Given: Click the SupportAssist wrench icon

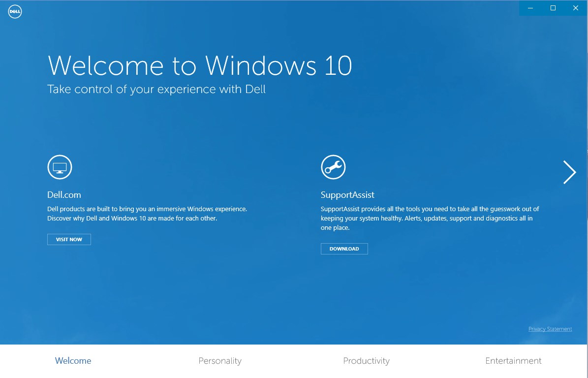Looking at the screenshot, I should (x=333, y=167).
